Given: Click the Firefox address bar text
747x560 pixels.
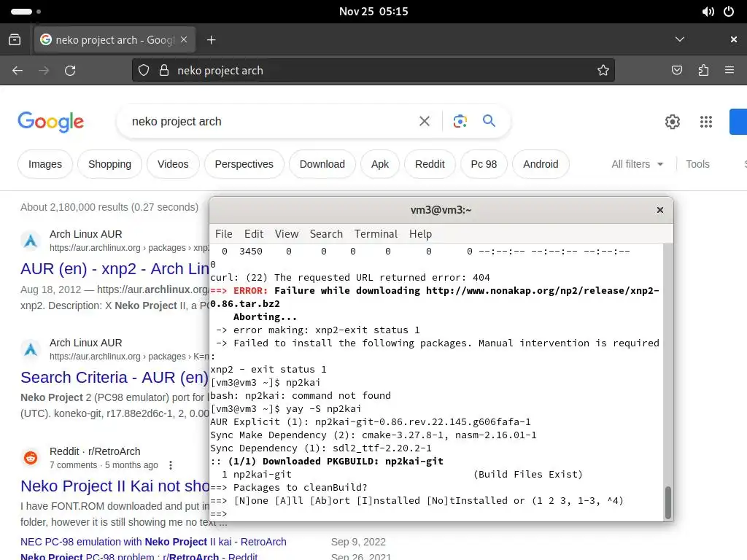Looking at the screenshot, I should pyautogui.click(x=220, y=71).
